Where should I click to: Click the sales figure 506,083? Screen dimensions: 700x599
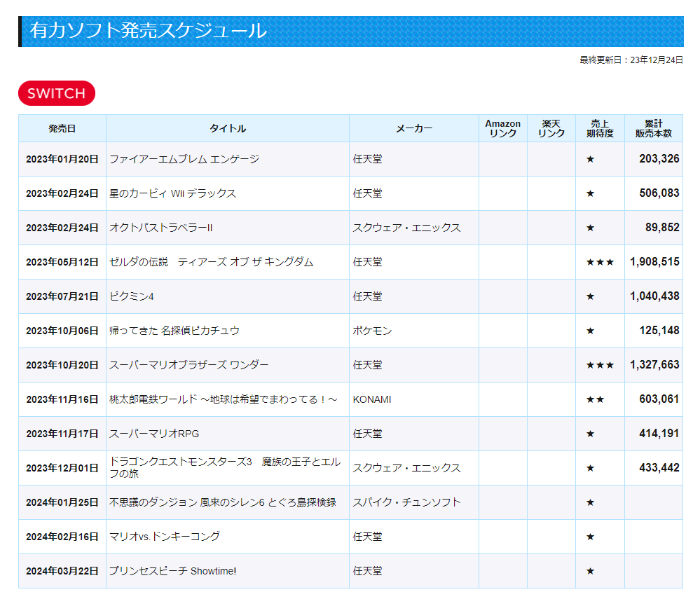[659, 193]
